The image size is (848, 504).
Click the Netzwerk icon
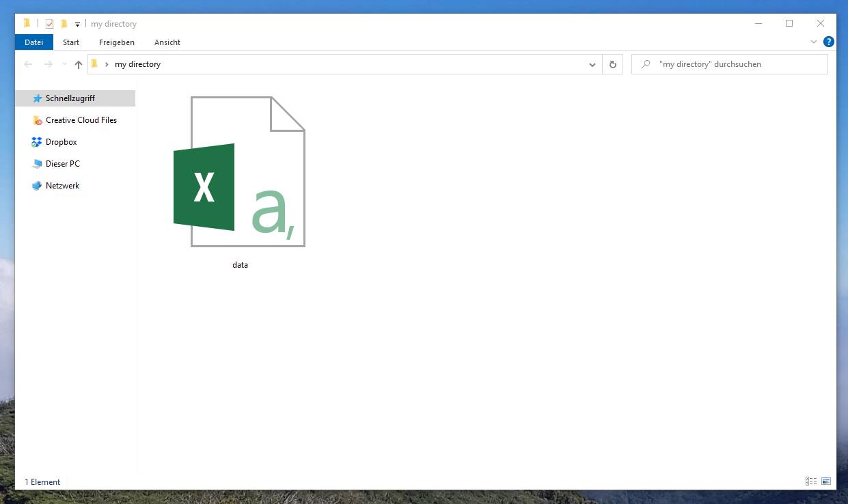37,186
